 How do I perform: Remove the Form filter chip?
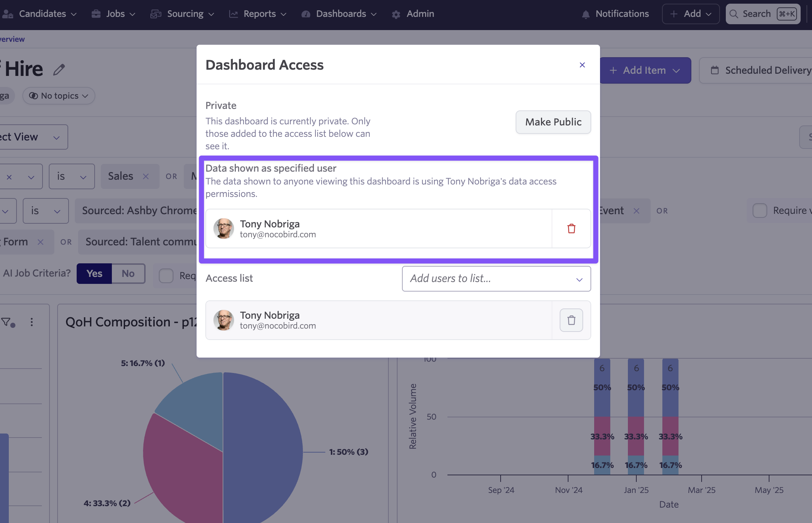40,242
